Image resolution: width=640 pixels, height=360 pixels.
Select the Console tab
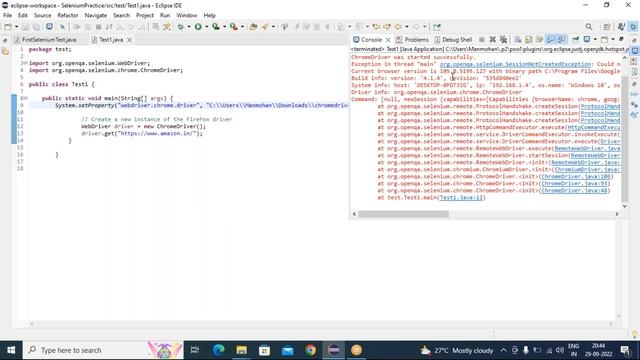click(367, 40)
